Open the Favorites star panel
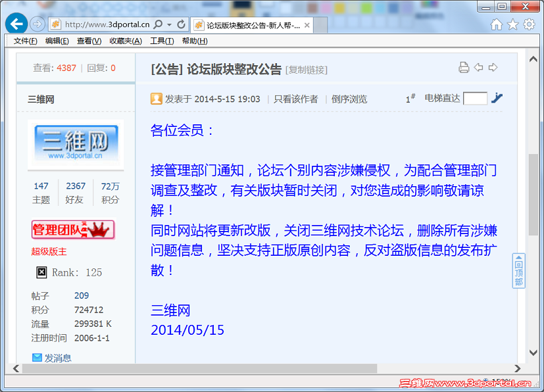This screenshot has height=392, width=544. [x=512, y=23]
